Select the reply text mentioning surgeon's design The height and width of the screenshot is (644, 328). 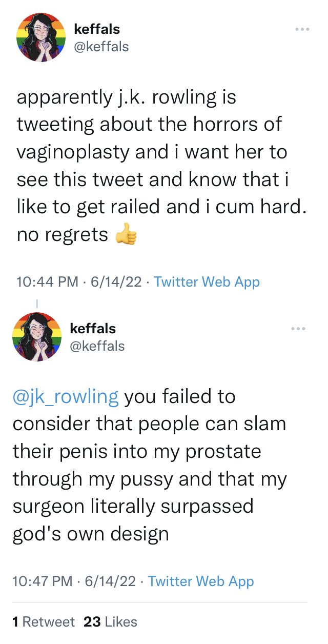pyautogui.click(x=150, y=465)
